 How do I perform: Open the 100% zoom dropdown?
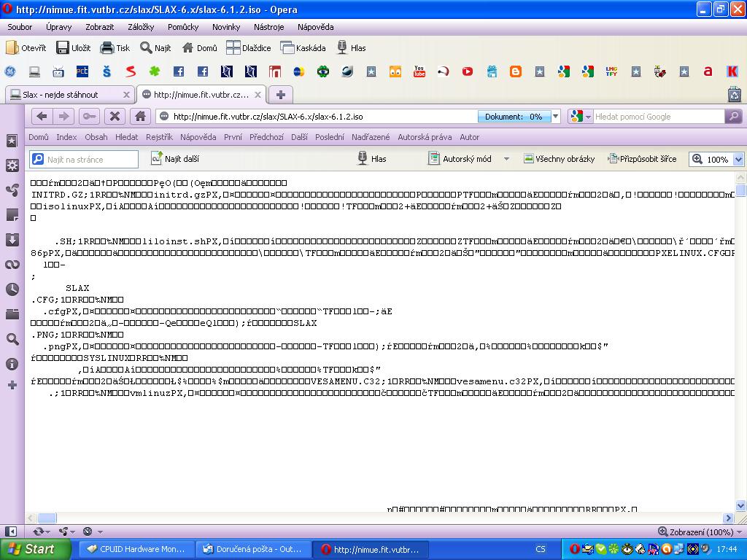click(x=738, y=160)
